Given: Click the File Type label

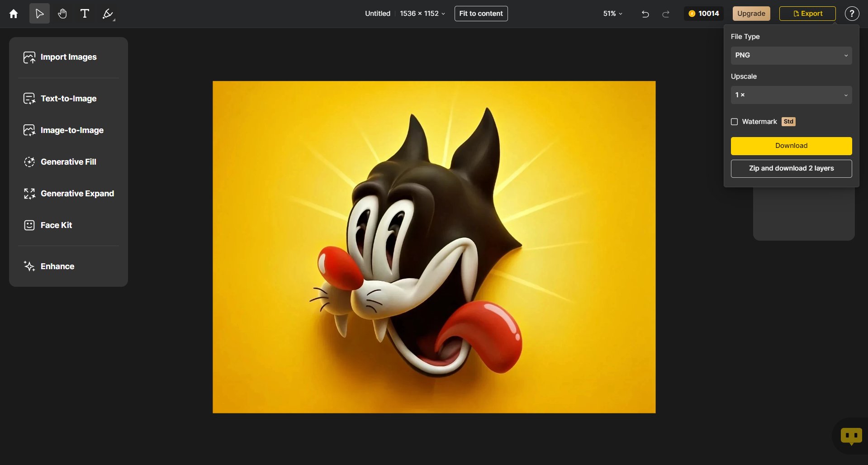Looking at the screenshot, I should click(x=745, y=37).
